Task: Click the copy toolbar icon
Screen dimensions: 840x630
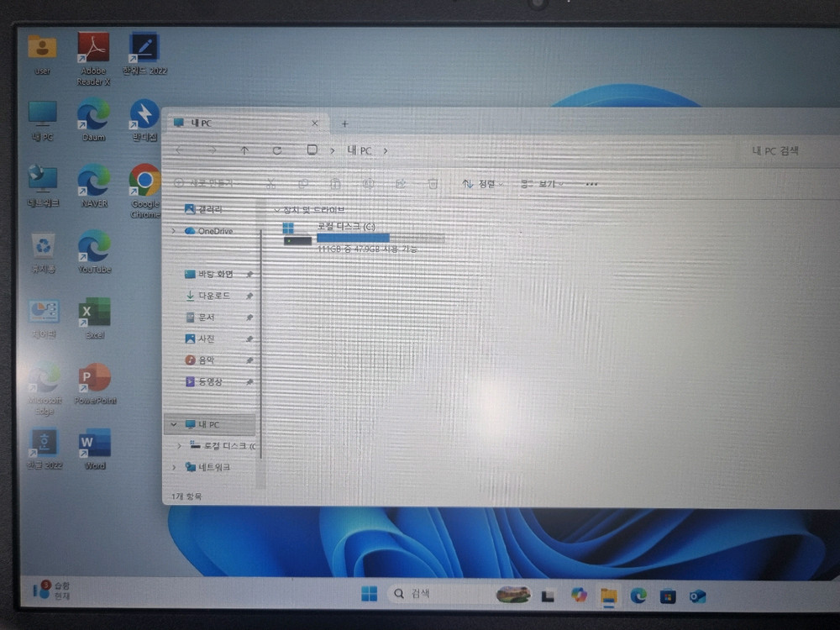Action: pos(303,184)
